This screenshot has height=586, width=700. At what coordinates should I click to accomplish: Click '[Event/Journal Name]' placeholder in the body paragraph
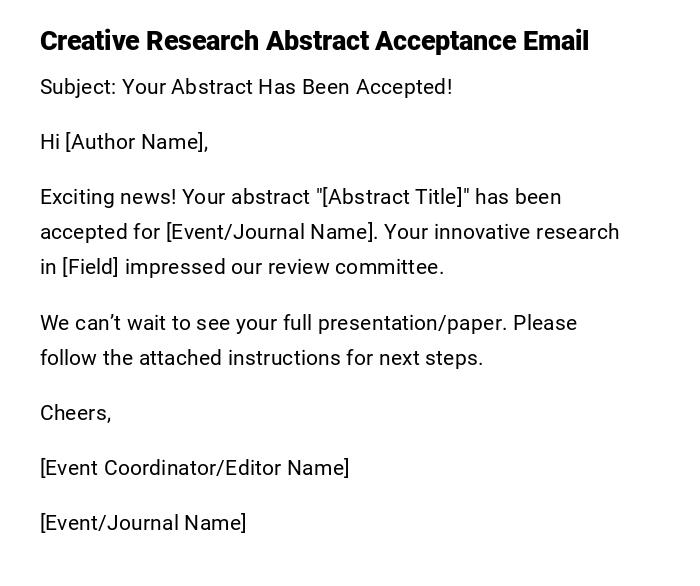271,232
